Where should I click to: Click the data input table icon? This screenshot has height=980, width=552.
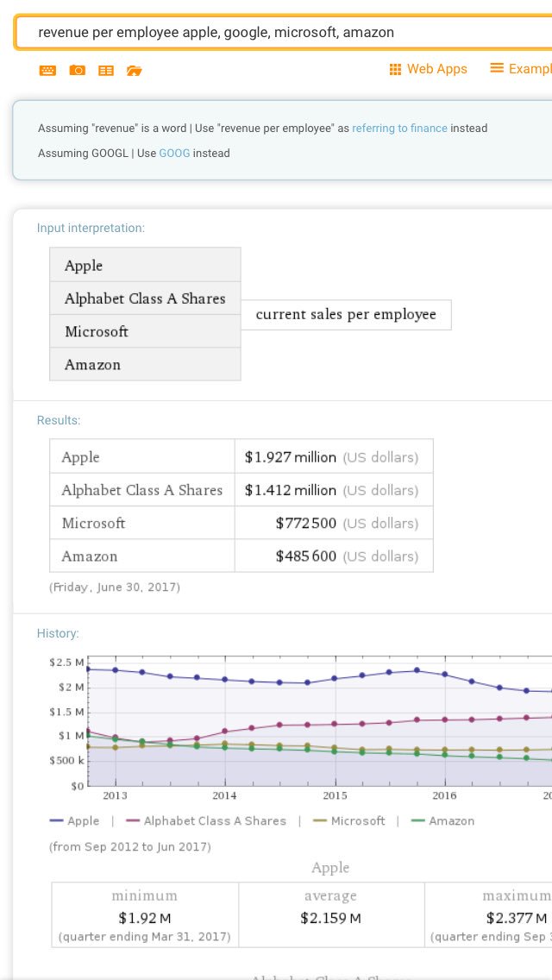(106, 71)
